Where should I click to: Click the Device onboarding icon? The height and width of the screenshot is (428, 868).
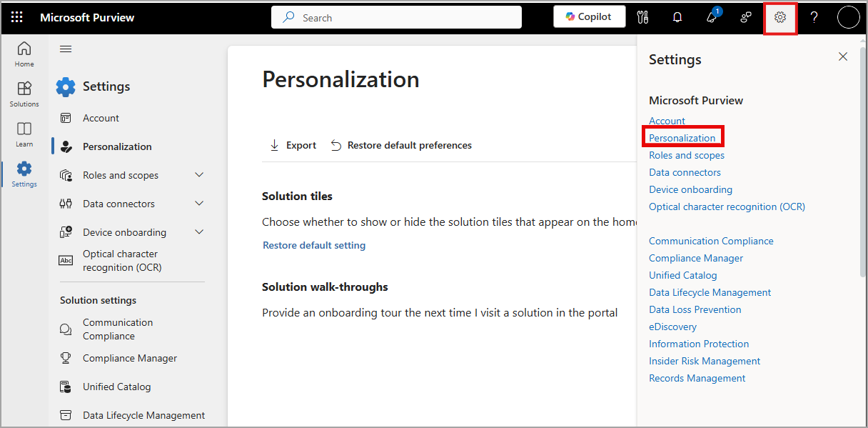click(x=66, y=232)
